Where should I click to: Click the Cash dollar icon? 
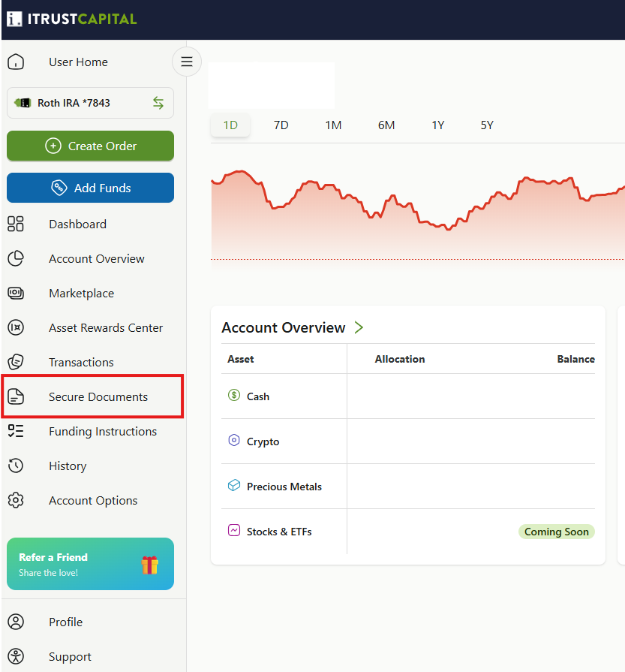234,395
